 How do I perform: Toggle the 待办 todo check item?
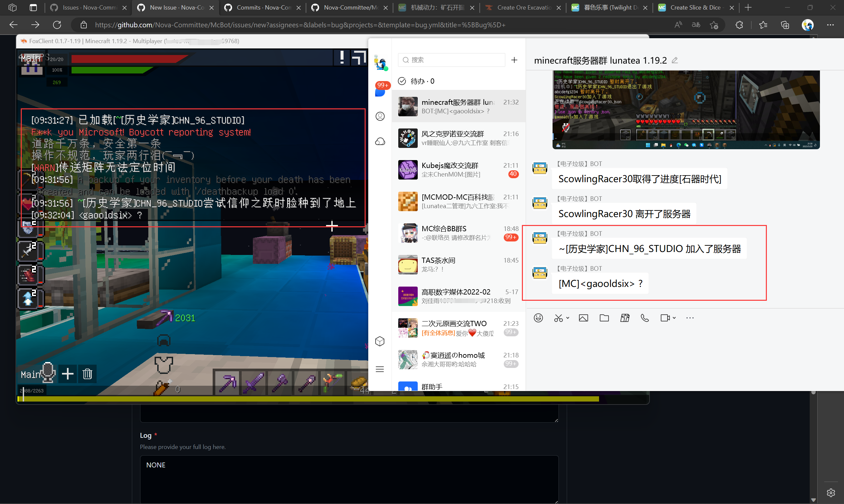point(402,81)
